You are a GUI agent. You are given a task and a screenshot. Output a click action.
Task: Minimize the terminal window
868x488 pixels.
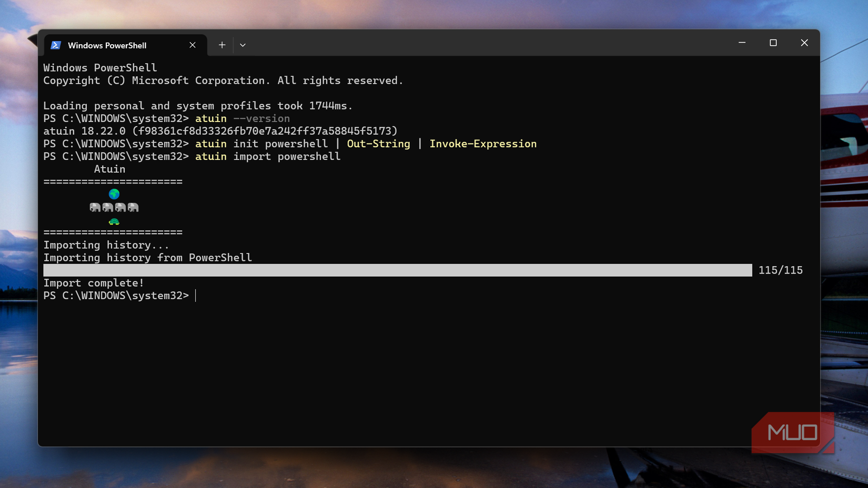pyautogui.click(x=742, y=43)
